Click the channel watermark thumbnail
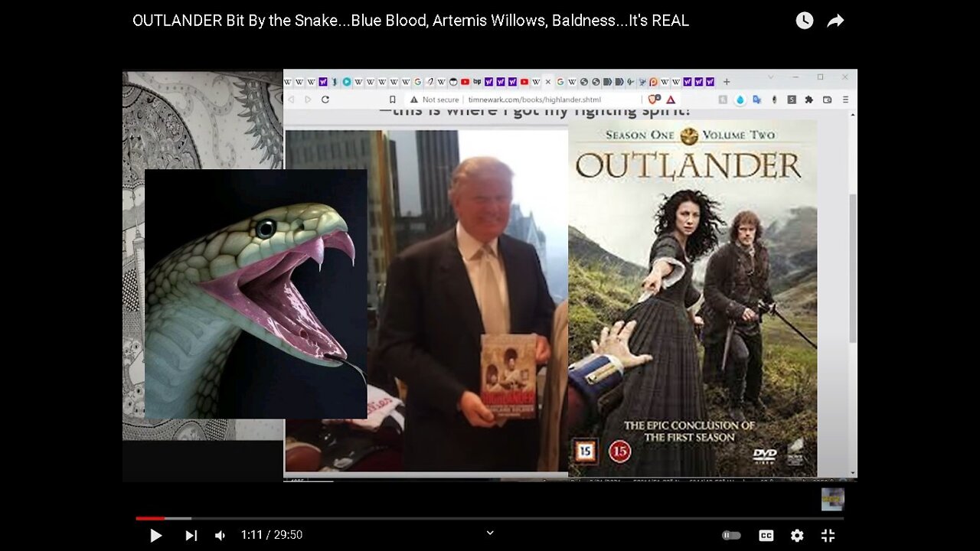Screen dimensions: 980x551 coord(832,499)
